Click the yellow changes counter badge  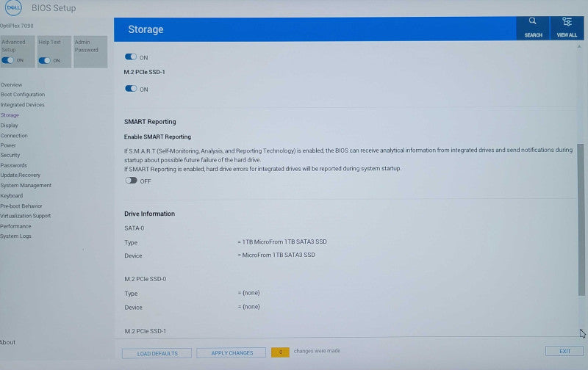pyautogui.click(x=281, y=352)
